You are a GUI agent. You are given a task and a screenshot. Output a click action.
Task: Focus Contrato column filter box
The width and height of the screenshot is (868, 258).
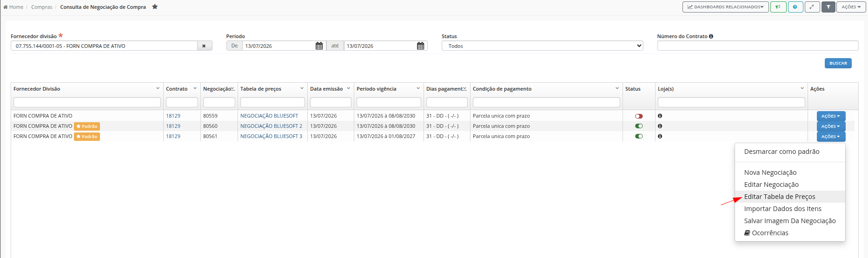[182, 102]
